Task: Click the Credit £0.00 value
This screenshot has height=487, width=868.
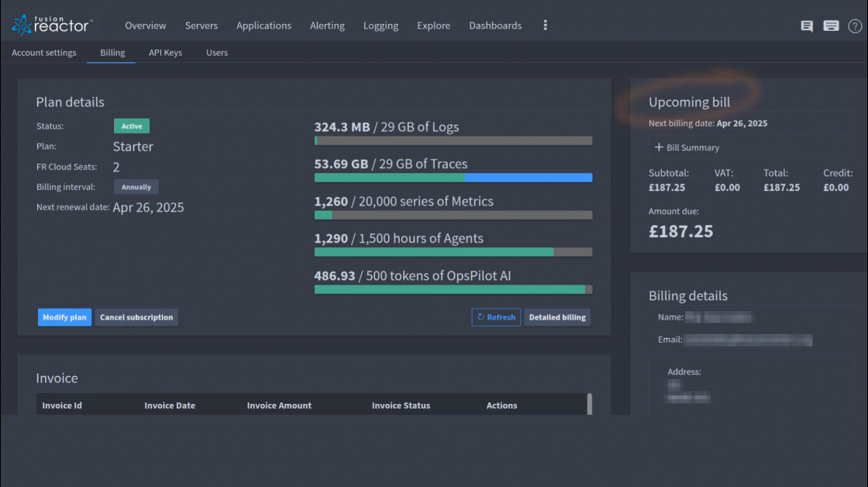Action: [x=836, y=187]
